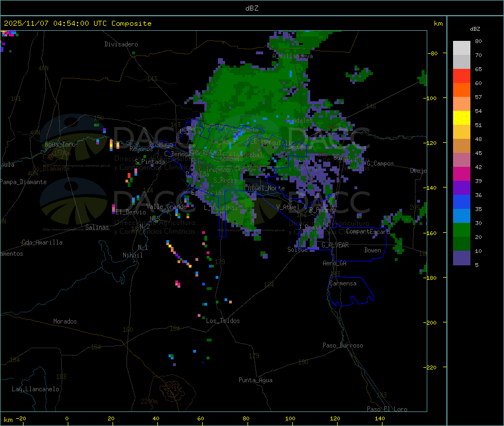Select the magenta 39-42 dBZ swatch
The height and width of the screenshot is (426, 504).
click(461, 174)
